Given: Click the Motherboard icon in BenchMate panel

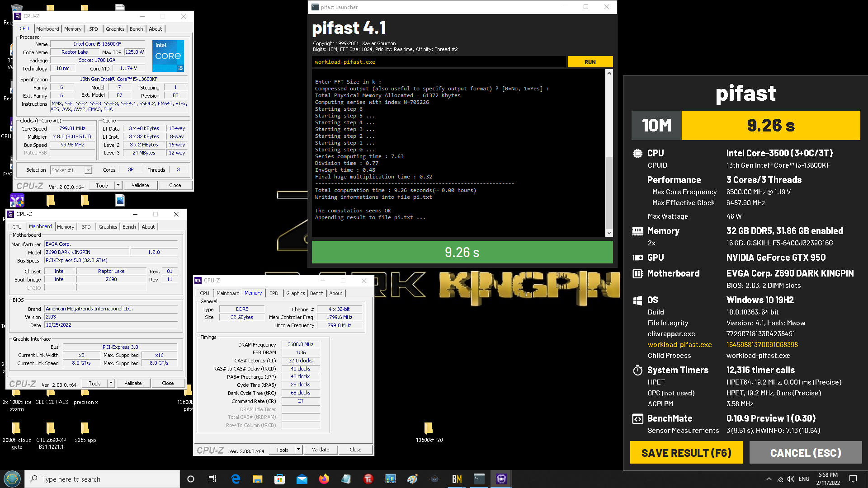Looking at the screenshot, I should (x=637, y=273).
